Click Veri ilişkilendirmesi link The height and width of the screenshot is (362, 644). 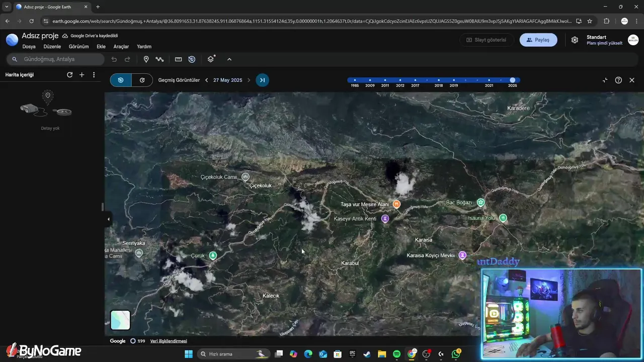tap(169, 341)
